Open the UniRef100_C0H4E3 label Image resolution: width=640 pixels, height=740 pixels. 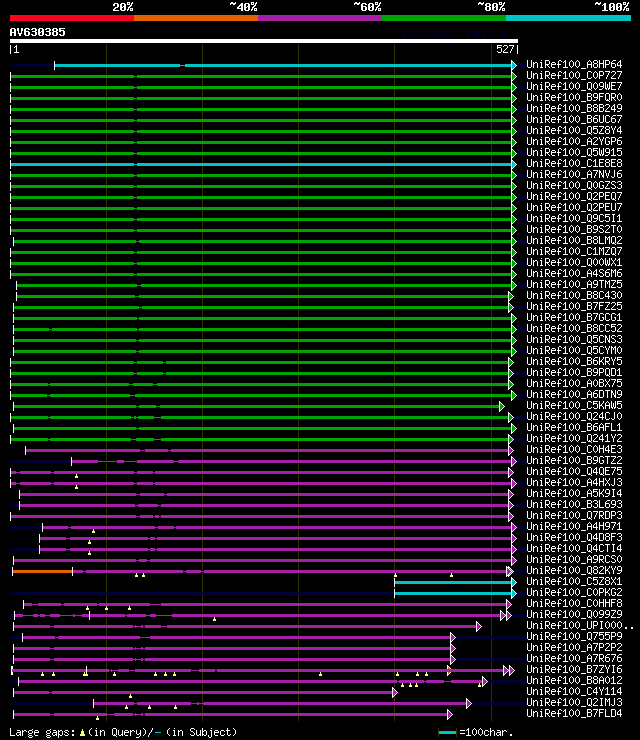tap(574, 450)
